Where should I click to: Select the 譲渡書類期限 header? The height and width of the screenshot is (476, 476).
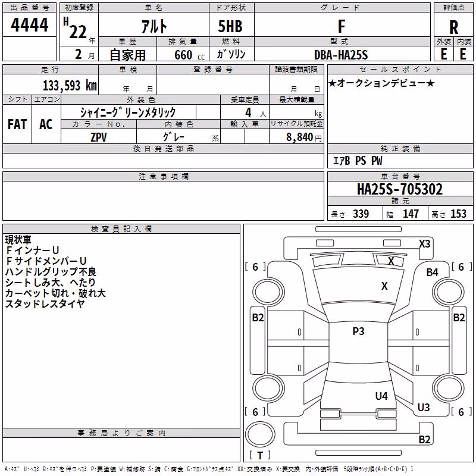296,69
